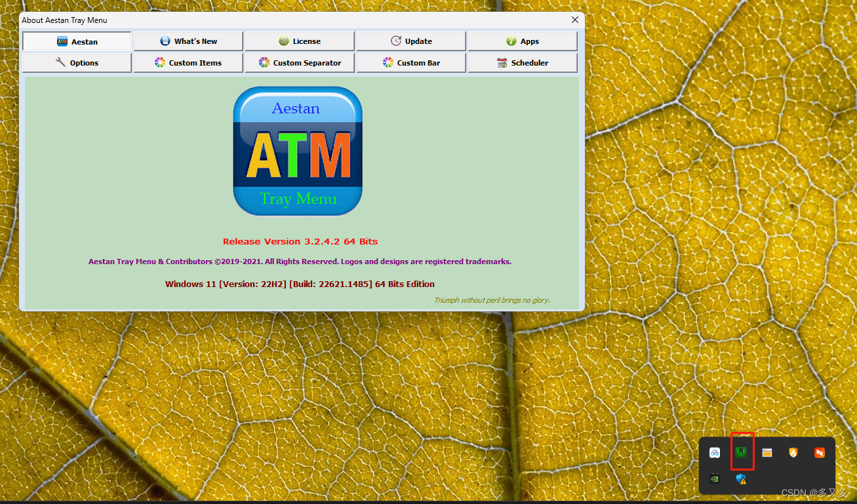
Task: Open Options with the wrench icon
Action: [77, 63]
